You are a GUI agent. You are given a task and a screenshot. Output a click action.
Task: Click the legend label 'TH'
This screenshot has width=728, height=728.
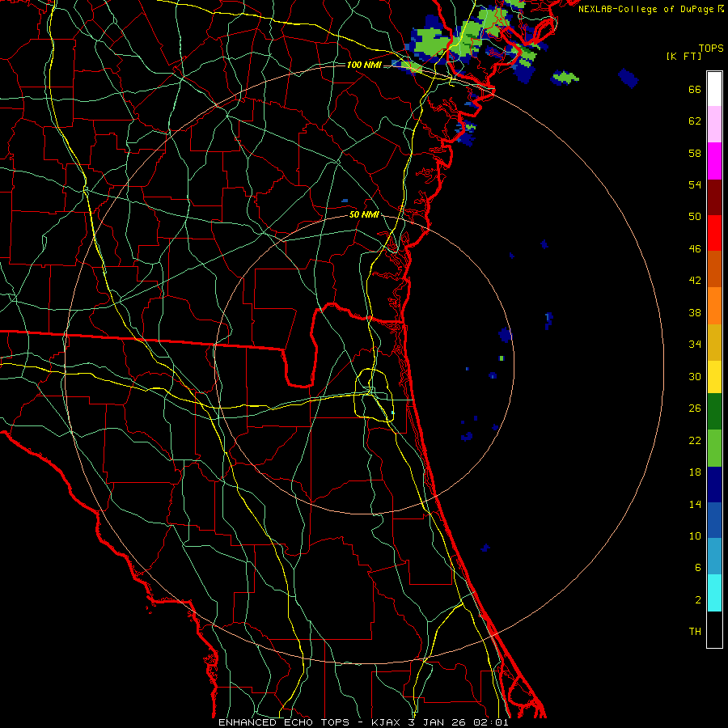(x=695, y=632)
